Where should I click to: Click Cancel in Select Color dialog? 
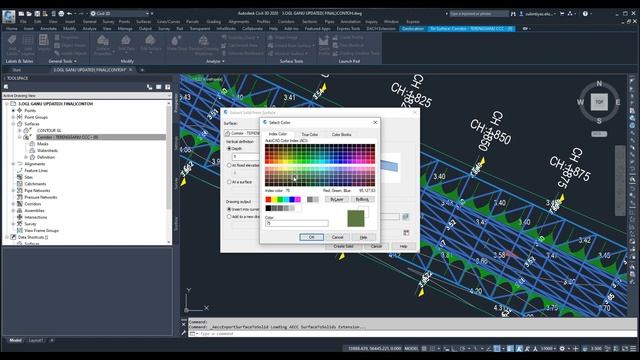(x=338, y=237)
